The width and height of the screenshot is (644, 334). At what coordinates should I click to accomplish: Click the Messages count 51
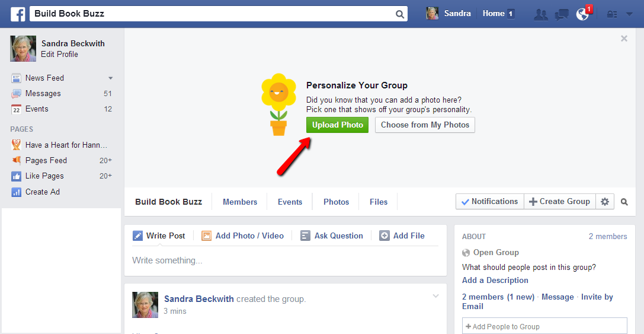(x=108, y=93)
